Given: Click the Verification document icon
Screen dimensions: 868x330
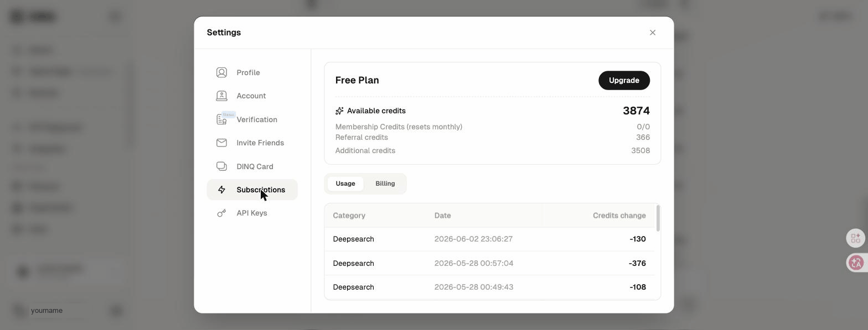Looking at the screenshot, I should tap(221, 119).
